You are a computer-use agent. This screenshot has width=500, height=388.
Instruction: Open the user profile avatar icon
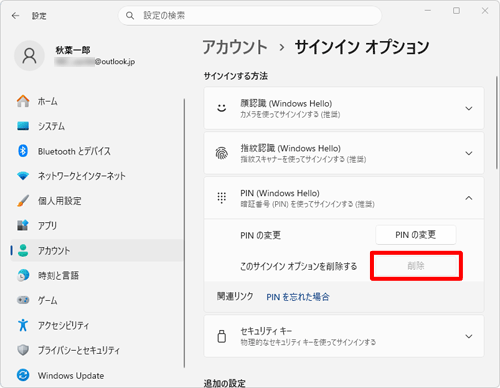pyautogui.click(x=29, y=56)
